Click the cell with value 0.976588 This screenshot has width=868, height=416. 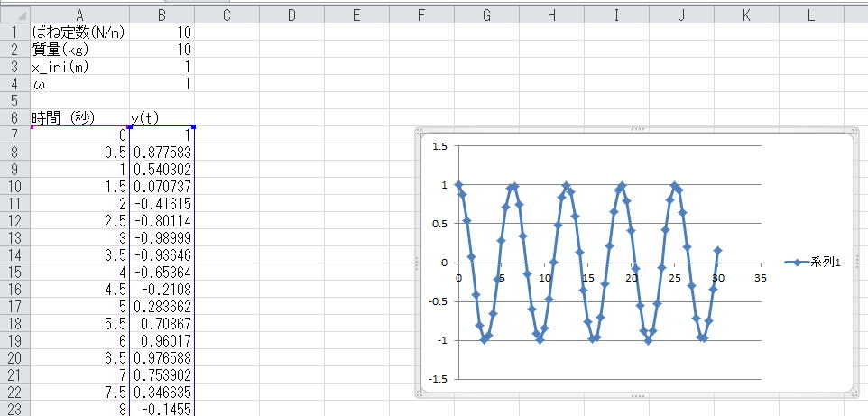(162, 360)
